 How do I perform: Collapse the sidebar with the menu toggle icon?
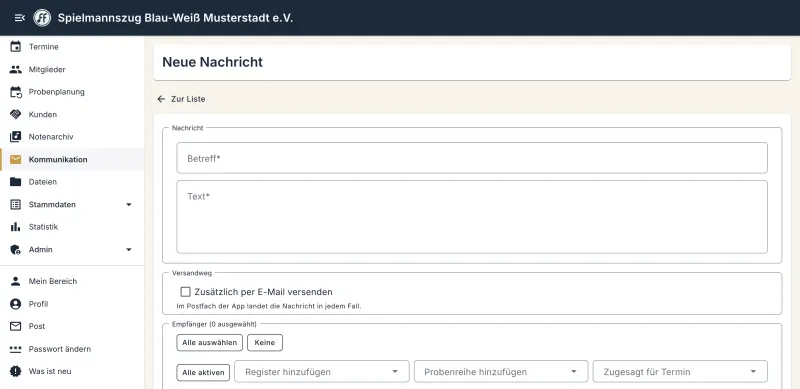[x=19, y=18]
